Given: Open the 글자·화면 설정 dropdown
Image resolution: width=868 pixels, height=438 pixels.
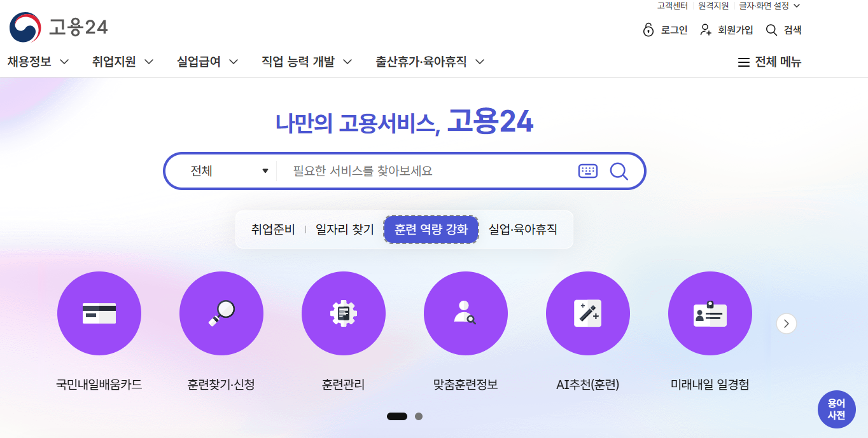Looking at the screenshot, I should point(769,6).
